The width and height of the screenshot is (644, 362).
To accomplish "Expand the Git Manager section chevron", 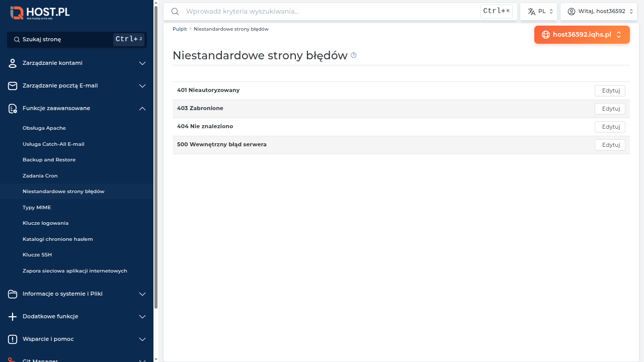I will (142, 360).
